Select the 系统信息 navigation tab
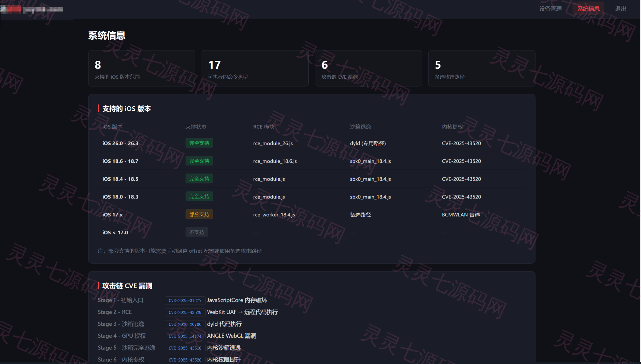641x364 pixels. pos(588,9)
